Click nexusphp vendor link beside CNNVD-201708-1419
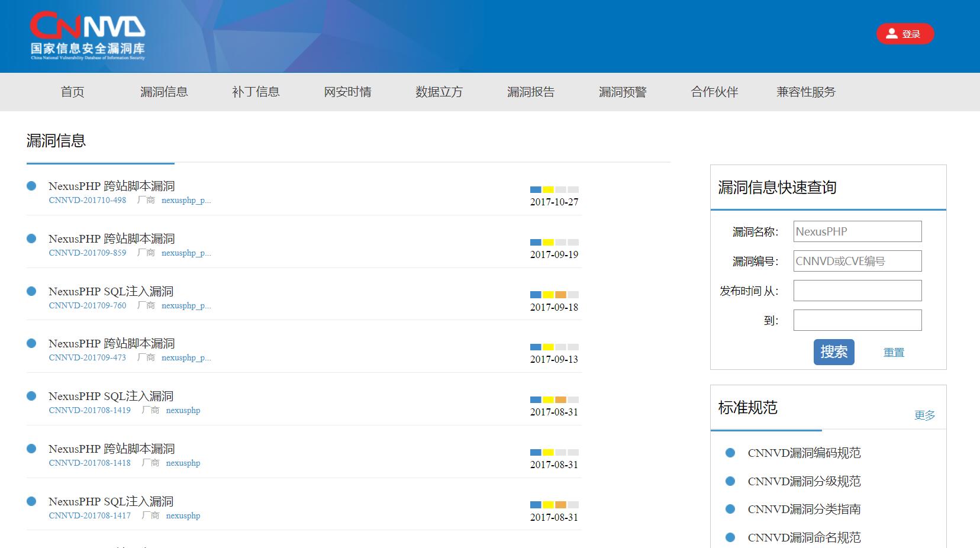 pos(183,410)
